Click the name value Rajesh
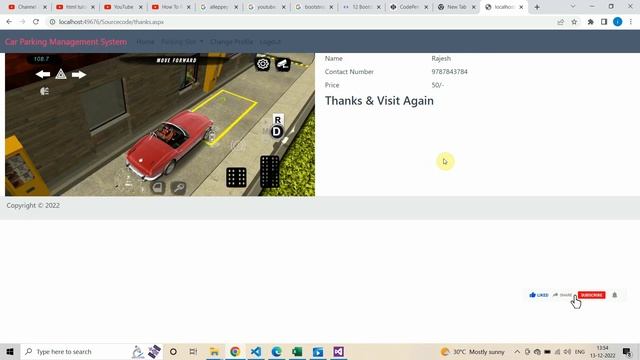This screenshot has height=360, width=640. pyautogui.click(x=441, y=58)
